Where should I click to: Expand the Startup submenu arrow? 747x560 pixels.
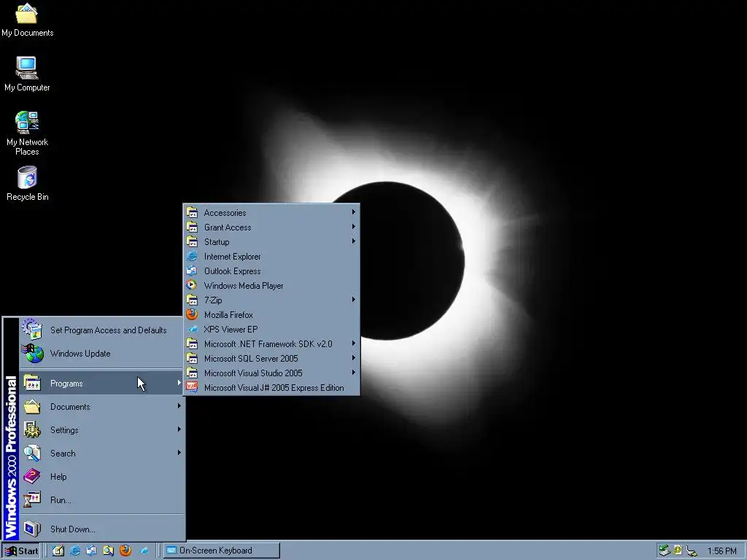tap(354, 241)
